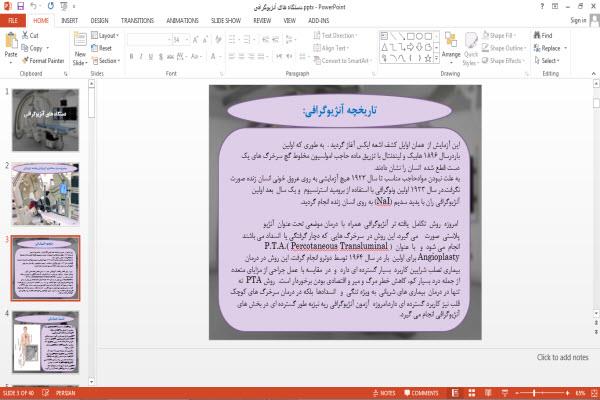Open the Section dropdown
600x400 pixels.
[106, 61]
